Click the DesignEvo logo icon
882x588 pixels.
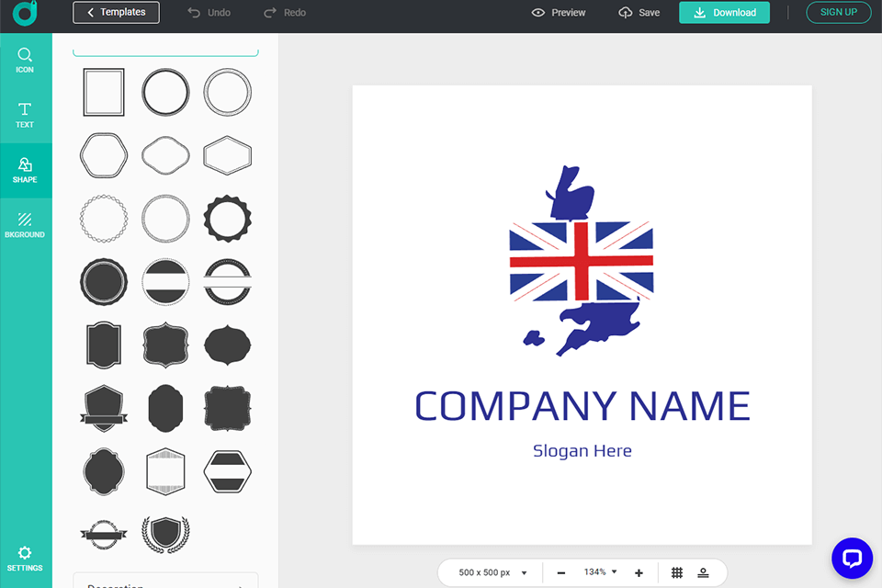25,13
